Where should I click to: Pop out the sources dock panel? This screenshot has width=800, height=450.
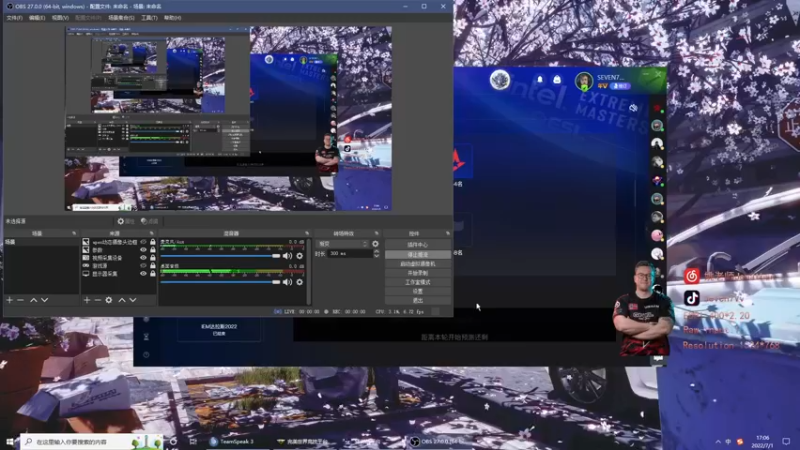pos(152,233)
